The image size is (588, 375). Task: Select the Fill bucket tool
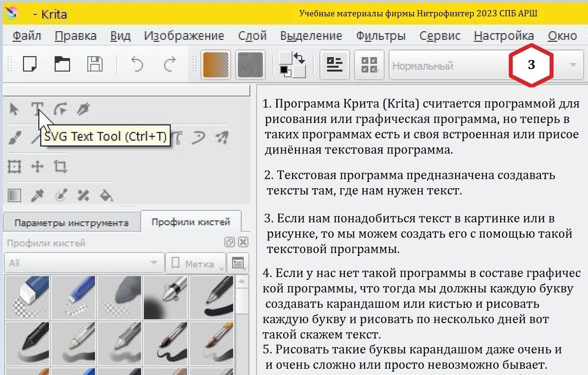[105, 196]
